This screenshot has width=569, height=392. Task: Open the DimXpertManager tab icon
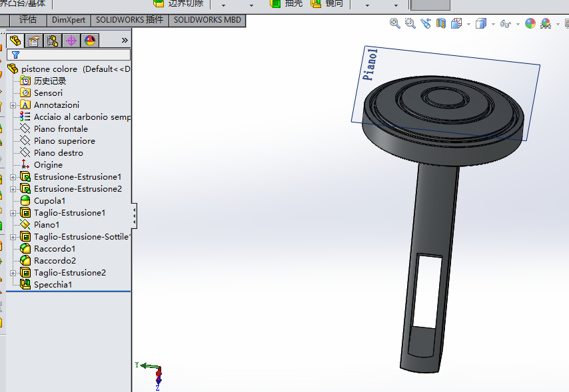point(71,41)
